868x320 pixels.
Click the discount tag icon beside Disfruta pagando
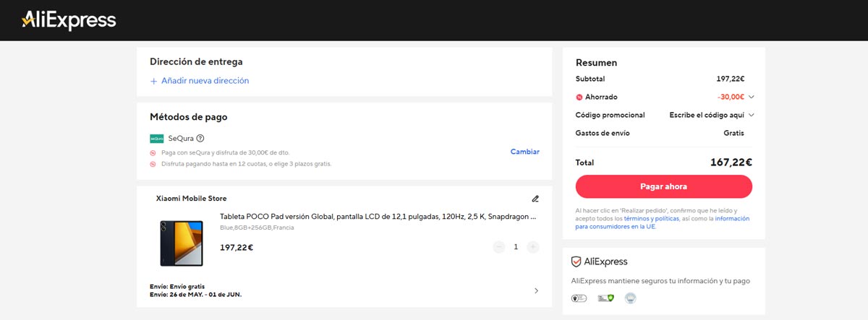[x=153, y=164]
